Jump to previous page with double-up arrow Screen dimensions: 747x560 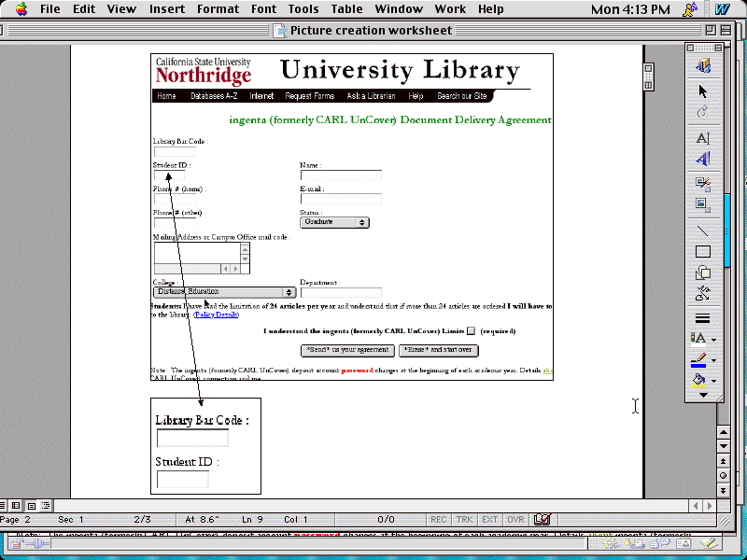pyautogui.click(x=723, y=461)
